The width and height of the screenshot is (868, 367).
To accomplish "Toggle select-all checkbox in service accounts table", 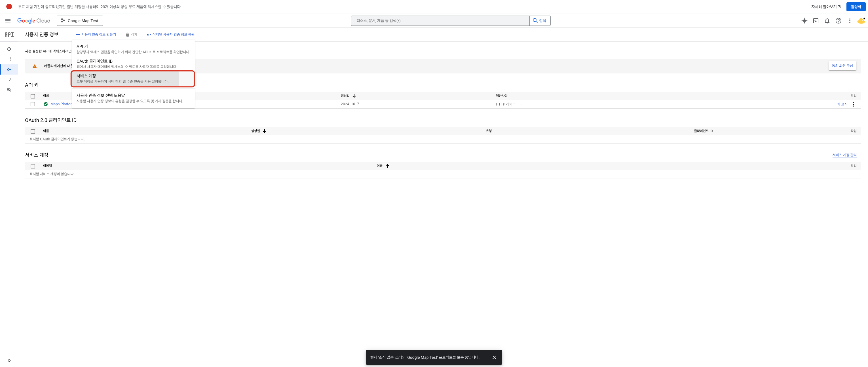I will (33, 166).
